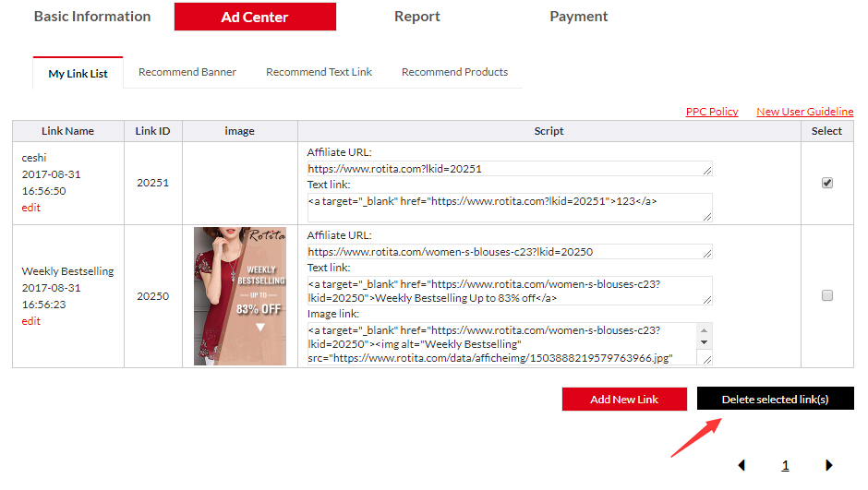Switch to Recommend Text Link tab

tap(319, 72)
